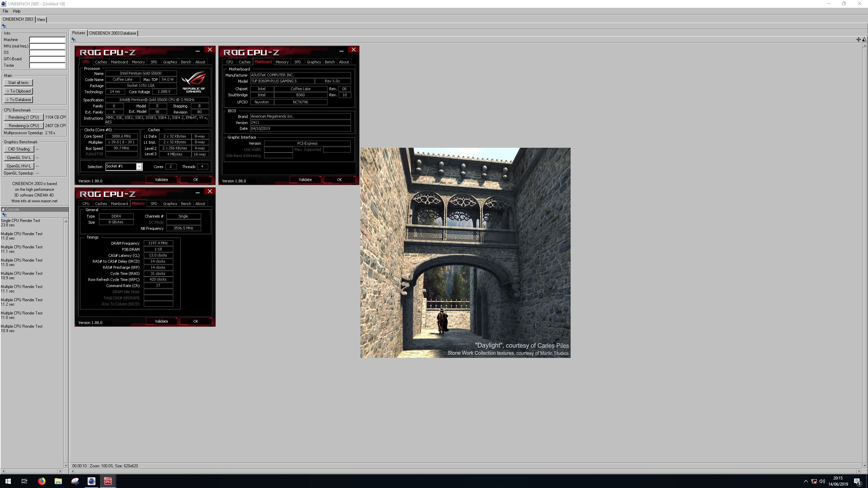Click the Console scroll-up arrow
Viewport: 868px width, 488px height.
[x=66, y=221]
